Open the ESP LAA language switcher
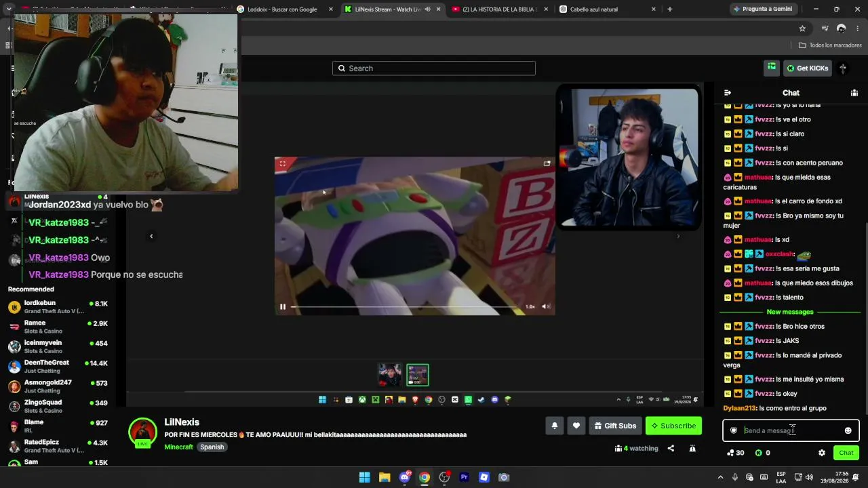 coord(781,477)
